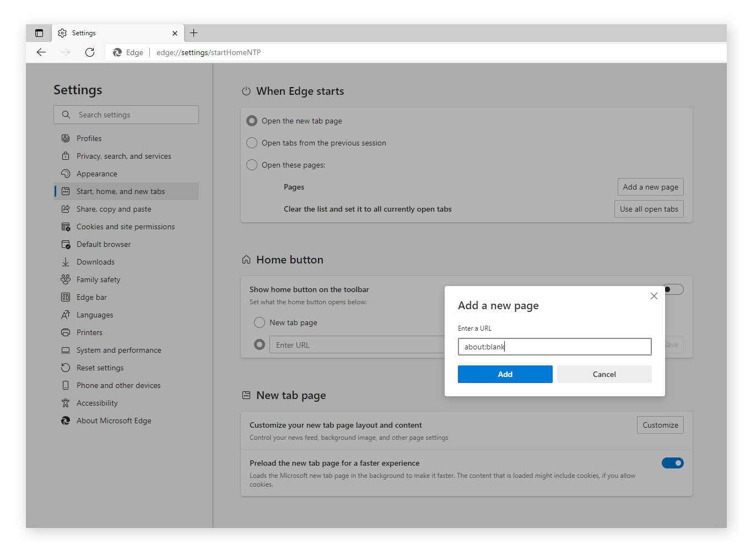Image resolution: width=756 pixels, height=555 pixels.
Task: Click the Downloads icon in sidebar
Action: 66,262
